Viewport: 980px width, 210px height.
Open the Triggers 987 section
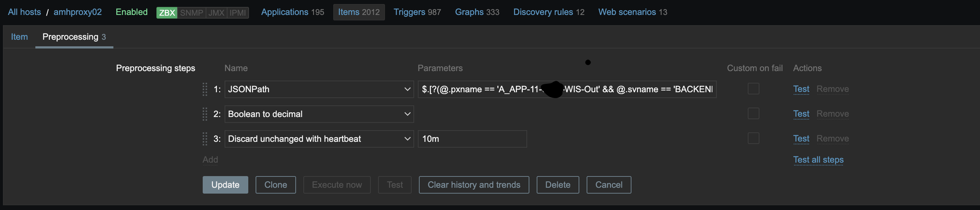(417, 12)
